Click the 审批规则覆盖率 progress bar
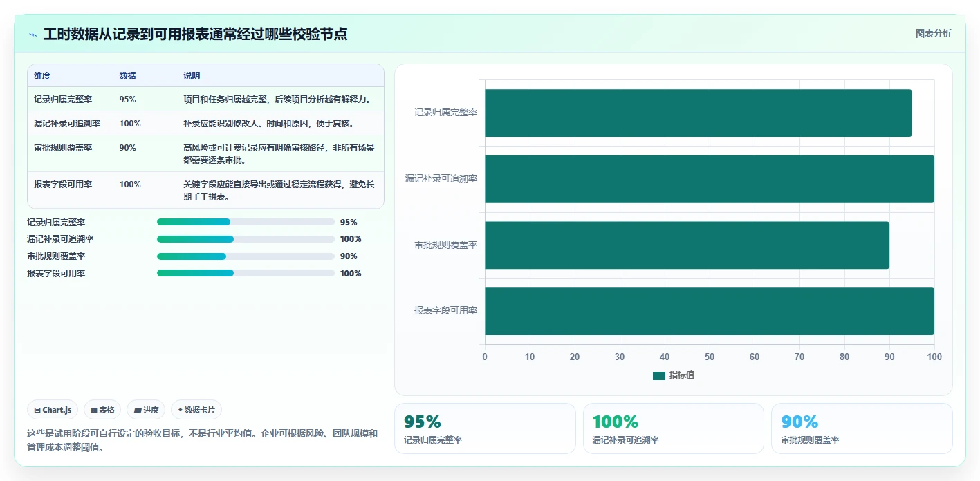This screenshot has width=980, height=481. 246,256
